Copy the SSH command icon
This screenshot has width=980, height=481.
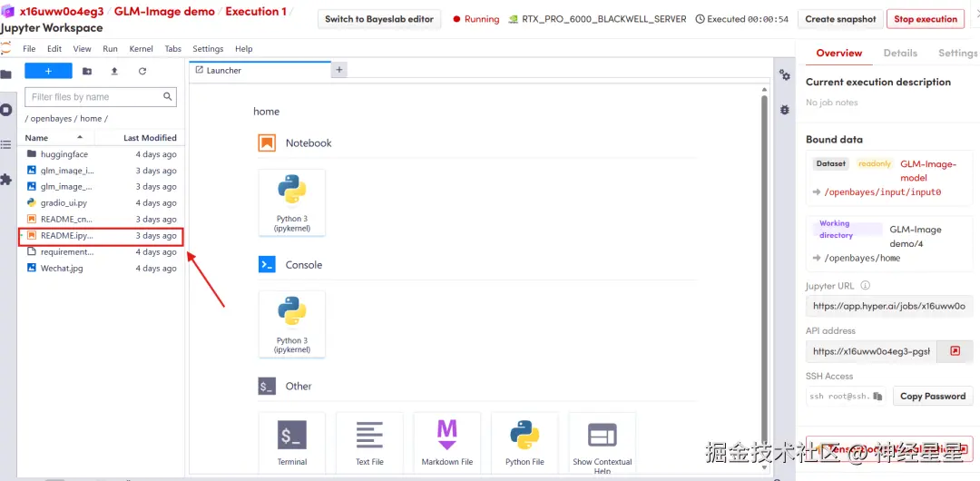point(877,397)
